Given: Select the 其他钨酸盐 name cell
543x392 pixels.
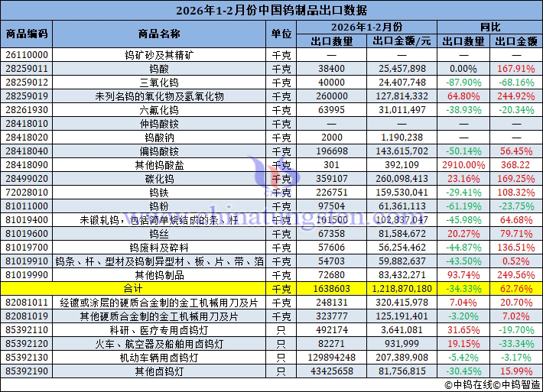Looking at the screenshot, I should coord(159,165).
